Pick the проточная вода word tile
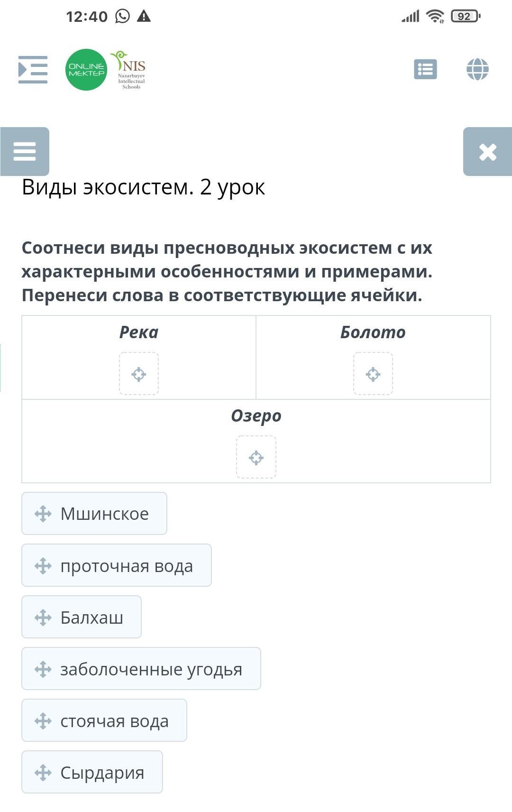 point(117,565)
